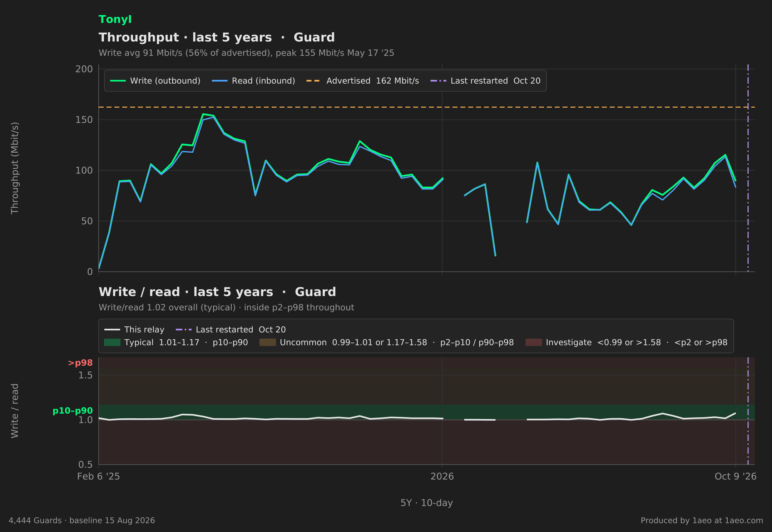Click Last restarted Oct 20 in throughput legend

click(x=486, y=81)
